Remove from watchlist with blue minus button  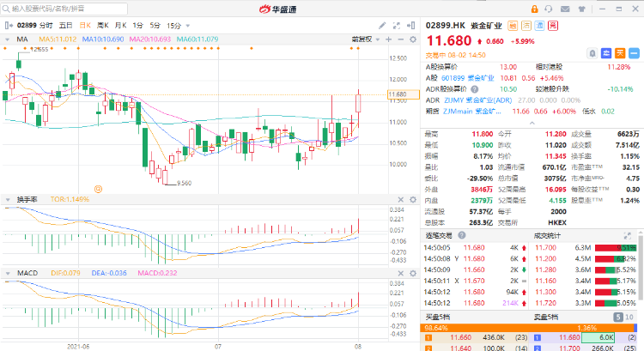click(x=634, y=53)
